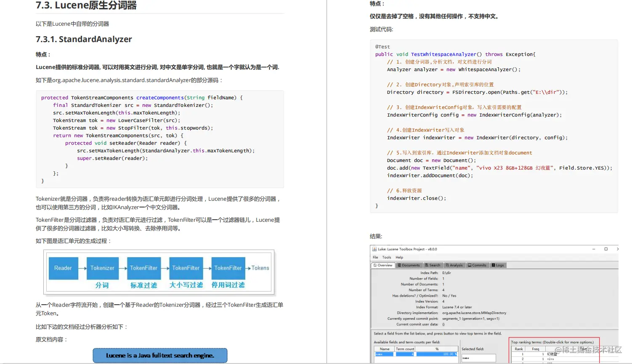Click the Selected field input box
The image size is (632, 364).
pos(478,358)
